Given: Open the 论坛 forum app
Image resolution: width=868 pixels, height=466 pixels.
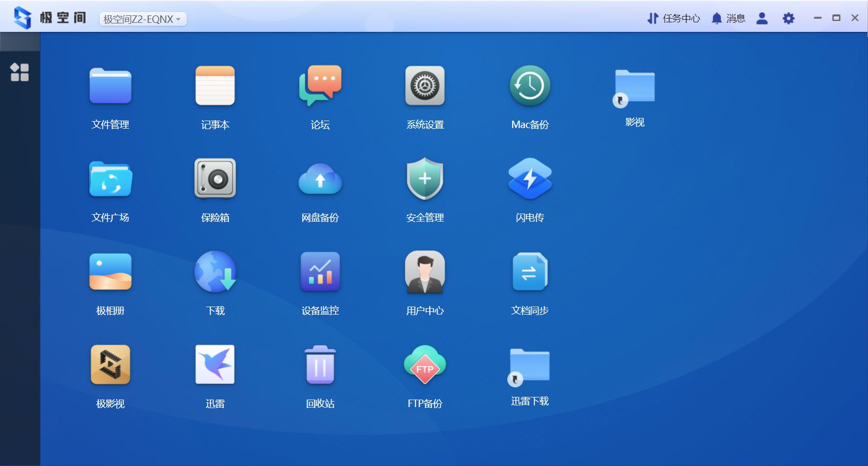Looking at the screenshot, I should coord(320,86).
